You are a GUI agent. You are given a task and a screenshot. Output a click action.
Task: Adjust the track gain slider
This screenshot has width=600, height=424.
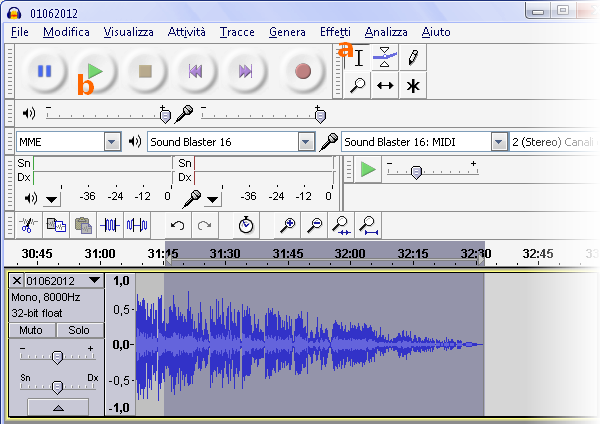click(x=57, y=357)
